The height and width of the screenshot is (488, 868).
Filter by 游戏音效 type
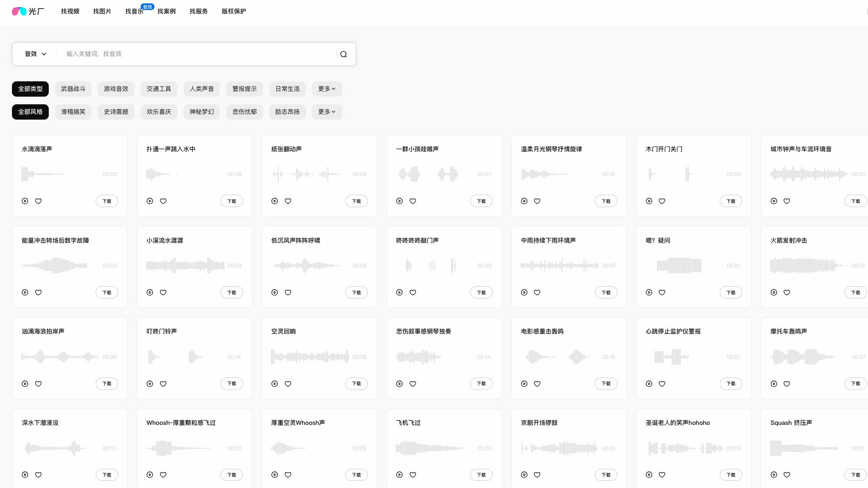(x=116, y=89)
